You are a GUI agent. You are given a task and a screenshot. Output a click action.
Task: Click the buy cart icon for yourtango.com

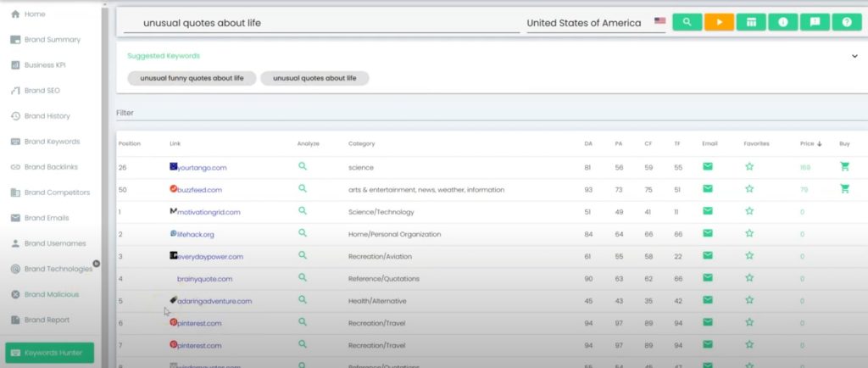click(844, 167)
